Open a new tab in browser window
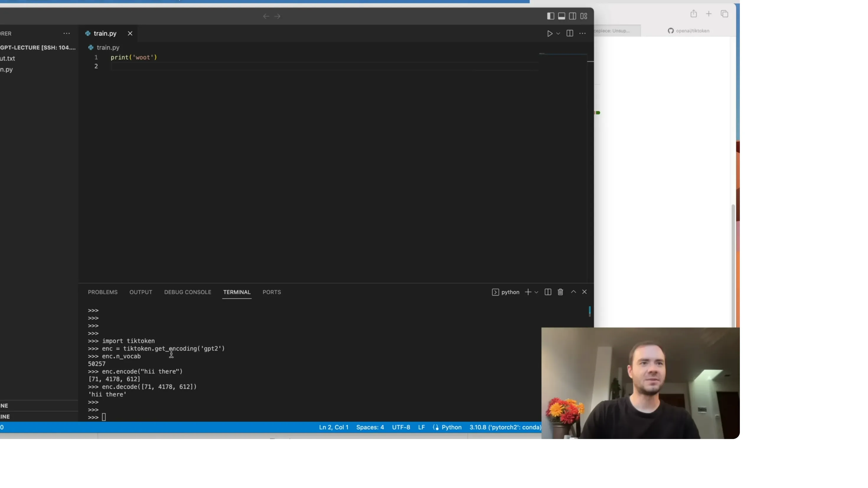The height and width of the screenshot is (488, 868). 709,14
